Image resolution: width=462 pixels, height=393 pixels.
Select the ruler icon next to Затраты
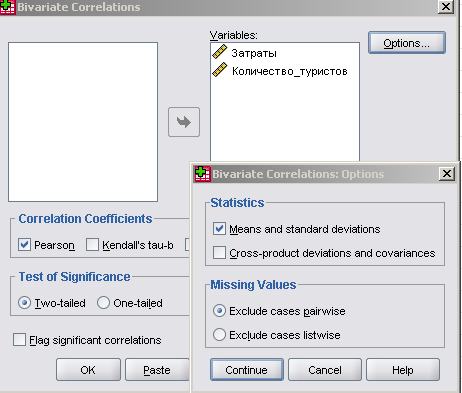220,52
